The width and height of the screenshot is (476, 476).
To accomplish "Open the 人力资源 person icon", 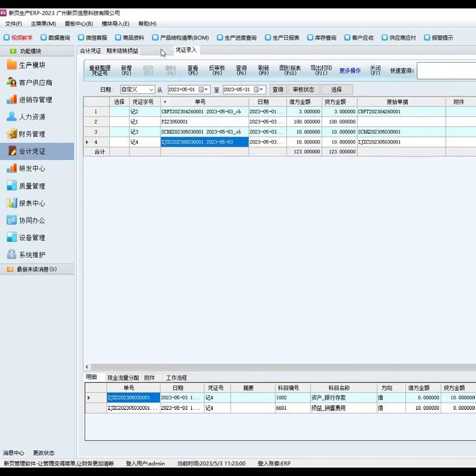I will pyautogui.click(x=12, y=116).
